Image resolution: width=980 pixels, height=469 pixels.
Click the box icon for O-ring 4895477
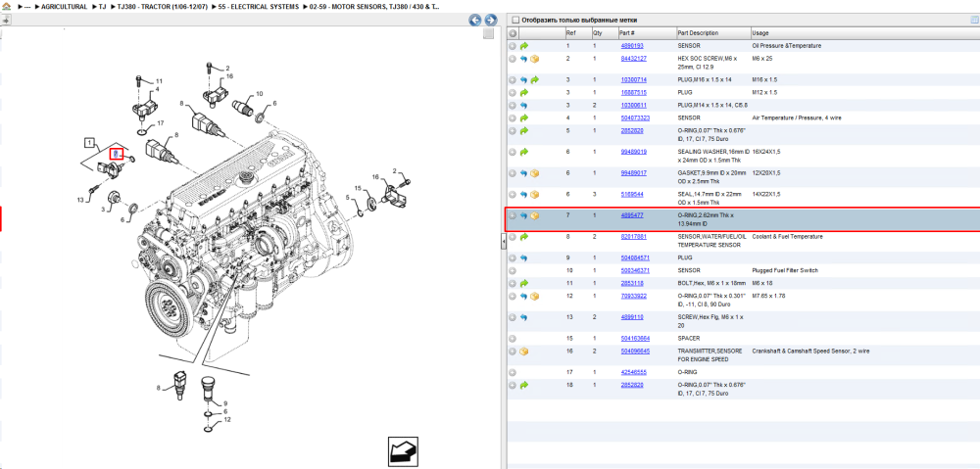coord(534,215)
